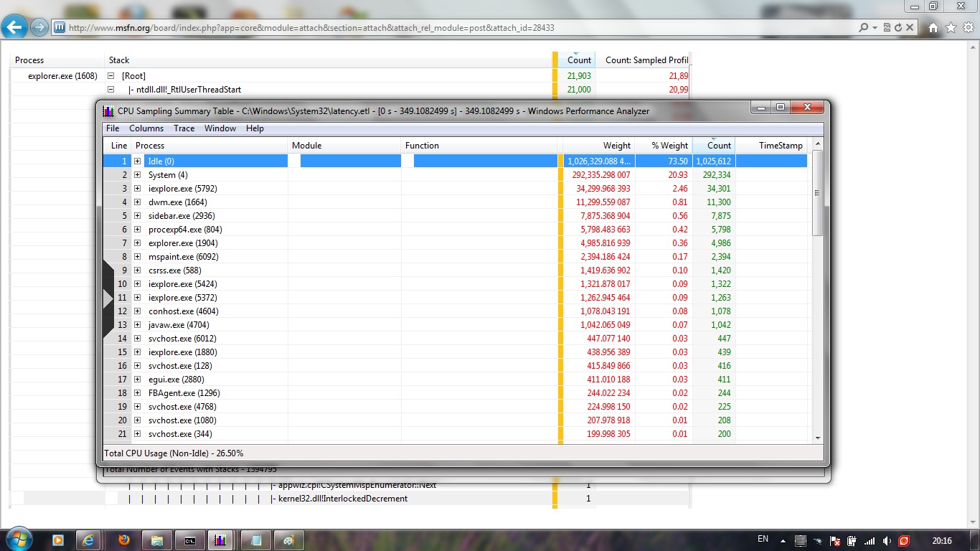Open the volume speaker tray icon
Screen dimensions: 980x551
[x=887, y=541]
